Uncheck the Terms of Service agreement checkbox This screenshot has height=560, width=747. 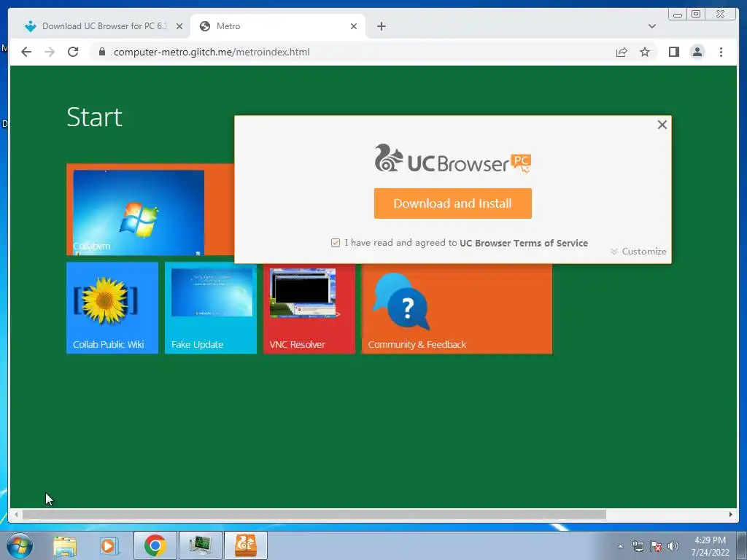(x=336, y=243)
